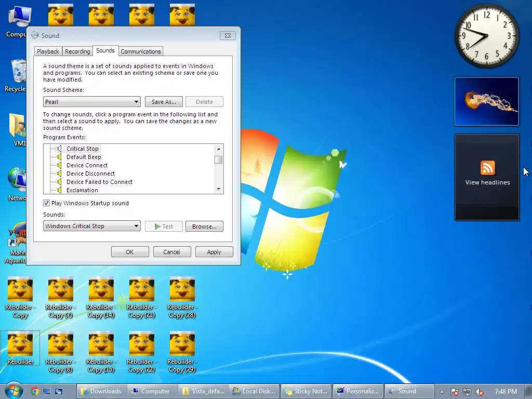Click speaker icon beside Exclamation

59,190
